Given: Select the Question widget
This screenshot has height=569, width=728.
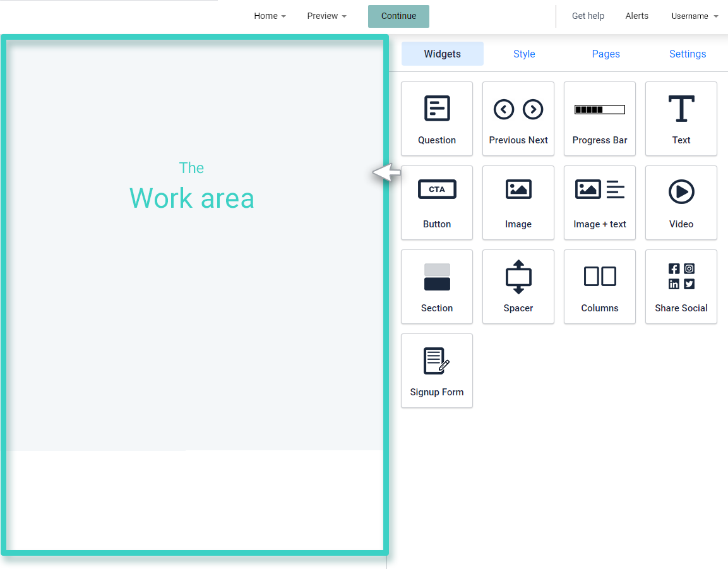Looking at the screenshot, I should (x=436, y=119).
